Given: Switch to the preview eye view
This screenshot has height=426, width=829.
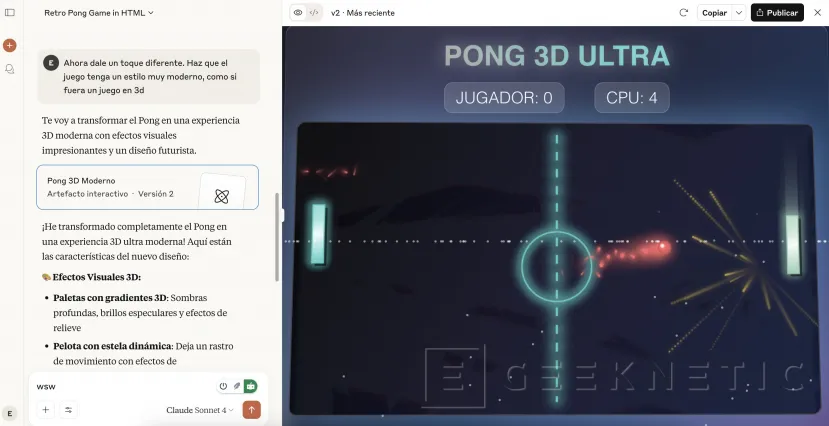Looking at the screenshot, I should coord(298,13).
